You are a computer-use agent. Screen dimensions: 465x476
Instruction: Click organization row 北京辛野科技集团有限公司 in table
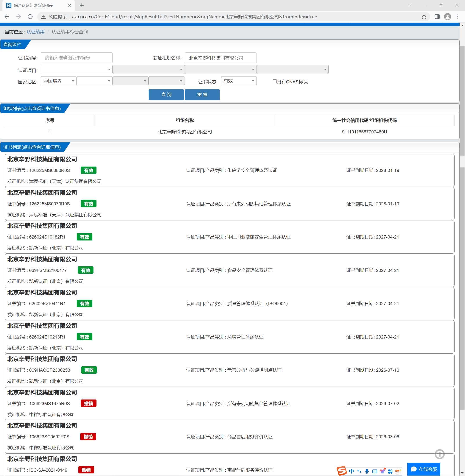[185, 132]
